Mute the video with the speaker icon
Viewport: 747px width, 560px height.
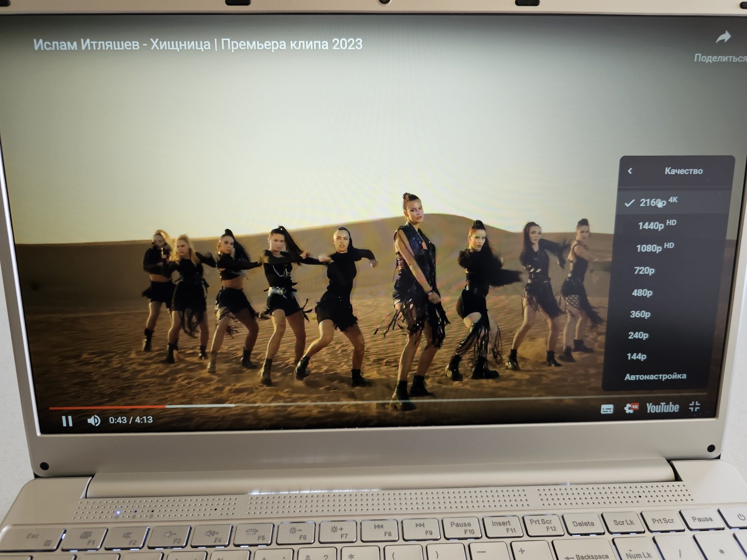coord(94,421)
